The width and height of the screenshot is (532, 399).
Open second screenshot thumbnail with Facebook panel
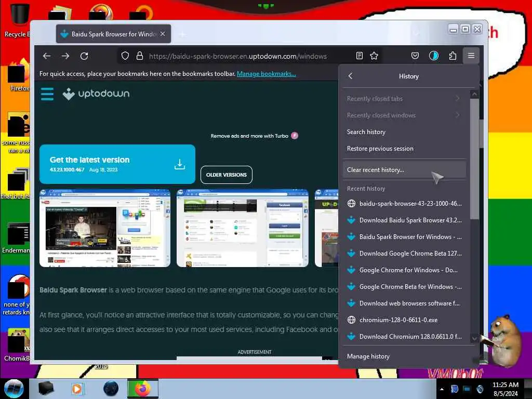(x=243, y=228)
